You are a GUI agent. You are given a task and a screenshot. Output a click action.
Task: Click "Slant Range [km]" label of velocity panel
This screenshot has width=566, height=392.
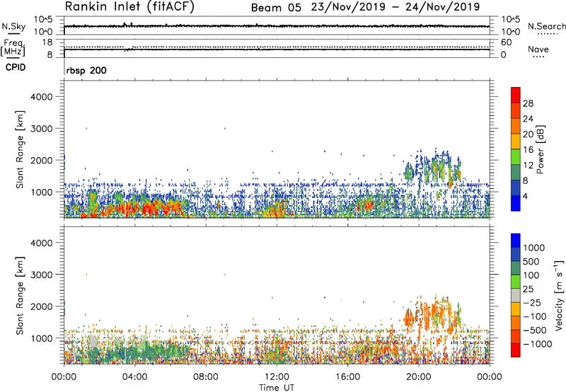[20, 296]
